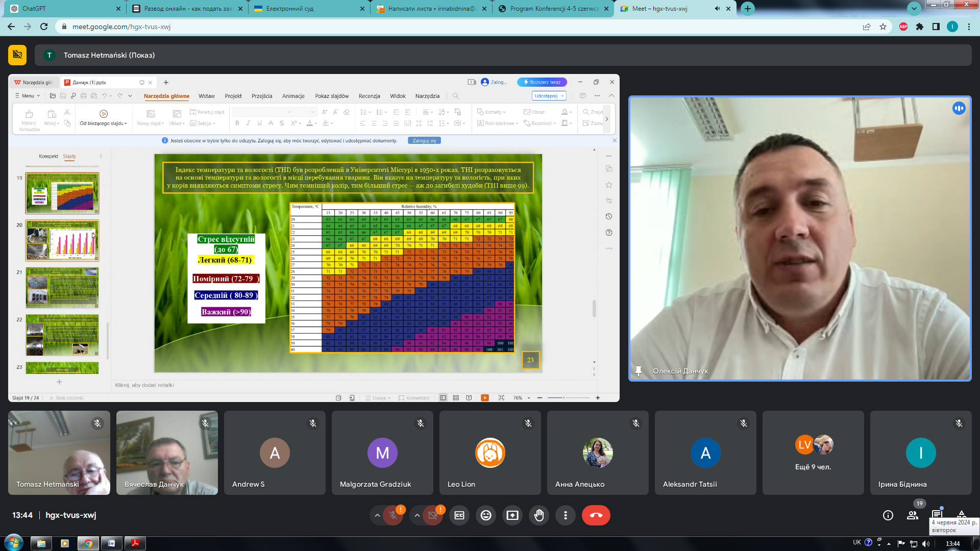Click the Malarz formatów tool
Viewport: 980px width, 551px height.
[29, 120]
